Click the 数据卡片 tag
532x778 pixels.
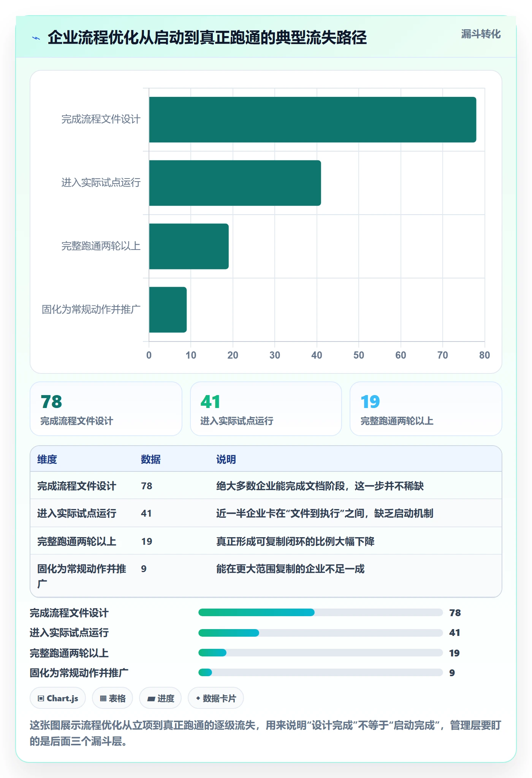pos(216,698)
